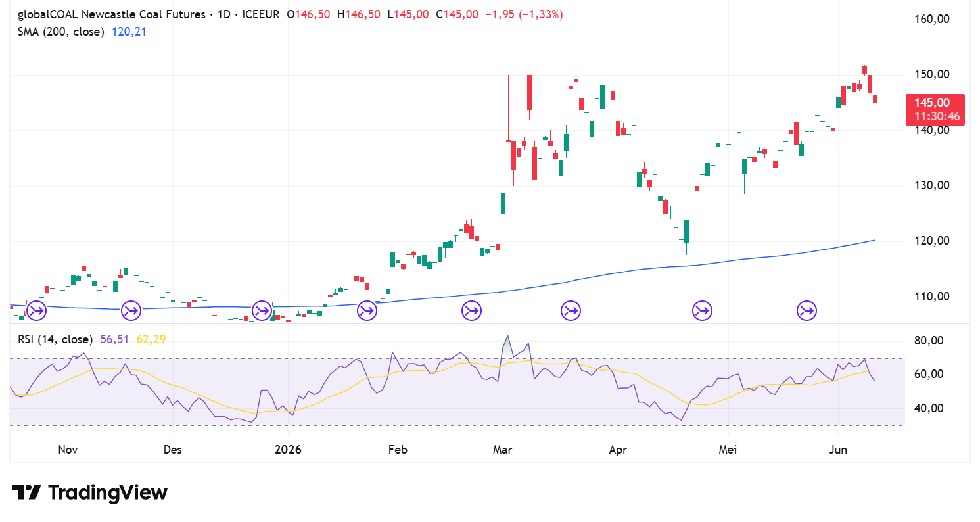Click the Nov label on the time axis

point(68,450)
